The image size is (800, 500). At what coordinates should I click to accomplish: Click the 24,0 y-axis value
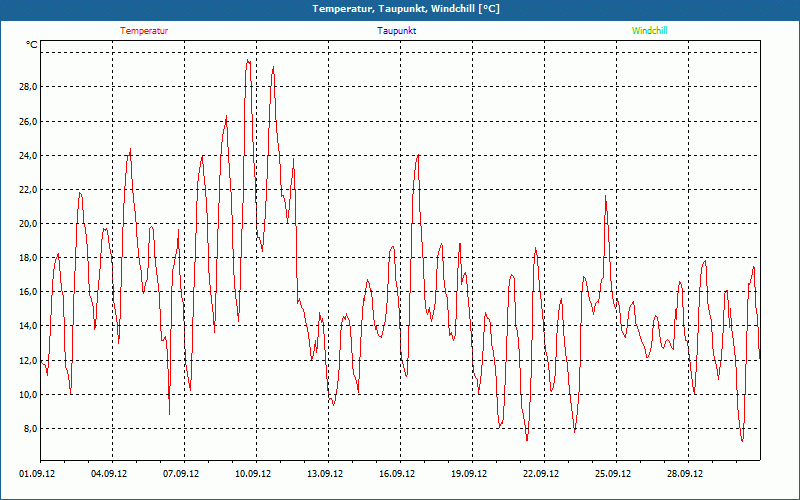[28, 156]
